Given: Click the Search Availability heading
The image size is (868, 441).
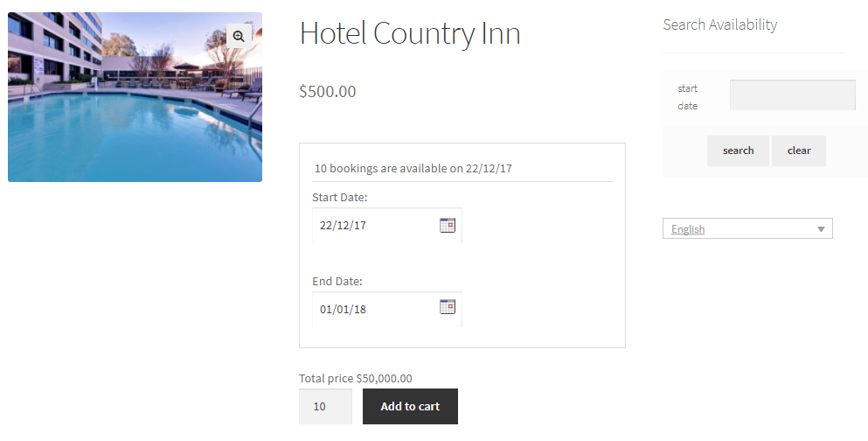Looking at the screenshot, I should tap(719, 24).
